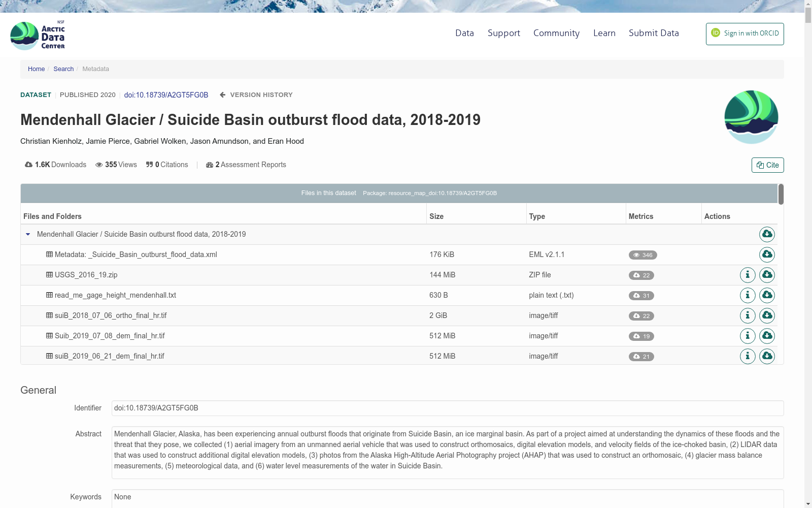Download suiB_2018_07_06_ortho_final_hr.tif
This screenshot has width=812, height=508.
(767, 315)
